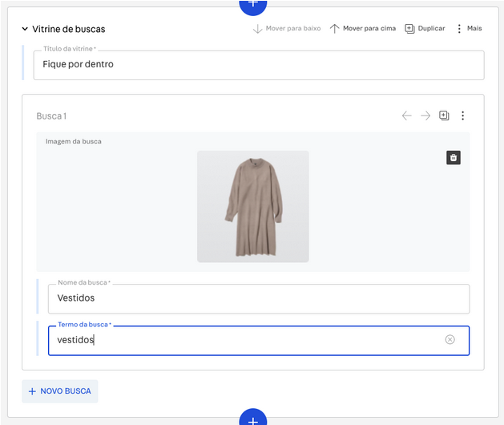Delete the search image with the trash icon
The image size is (504, 425).
click(x=454, y=157)
